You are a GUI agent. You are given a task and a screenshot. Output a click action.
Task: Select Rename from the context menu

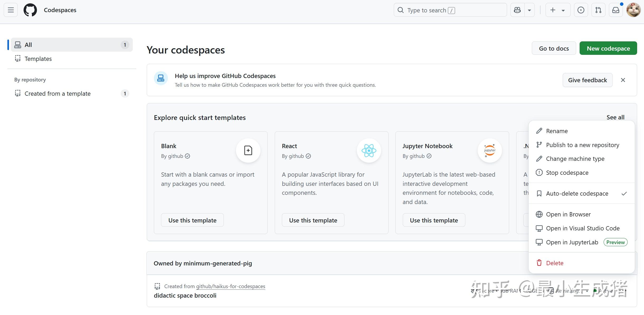point(557,131)
